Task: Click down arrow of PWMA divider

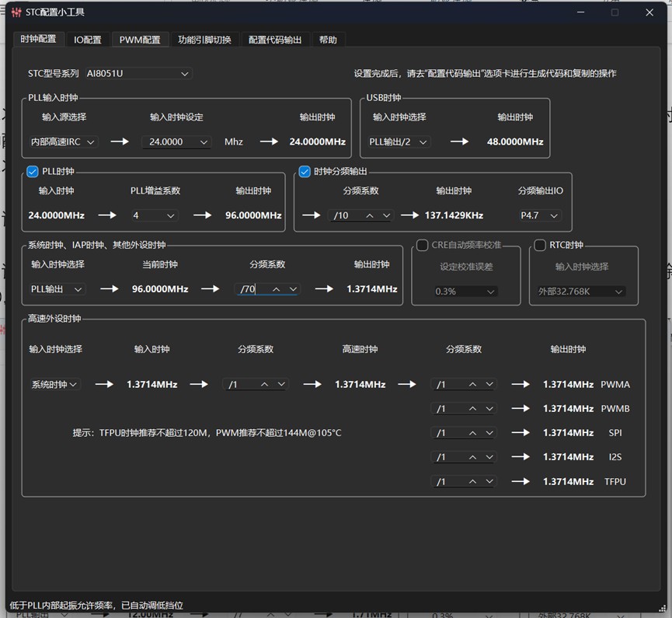Action: point(489,384)
